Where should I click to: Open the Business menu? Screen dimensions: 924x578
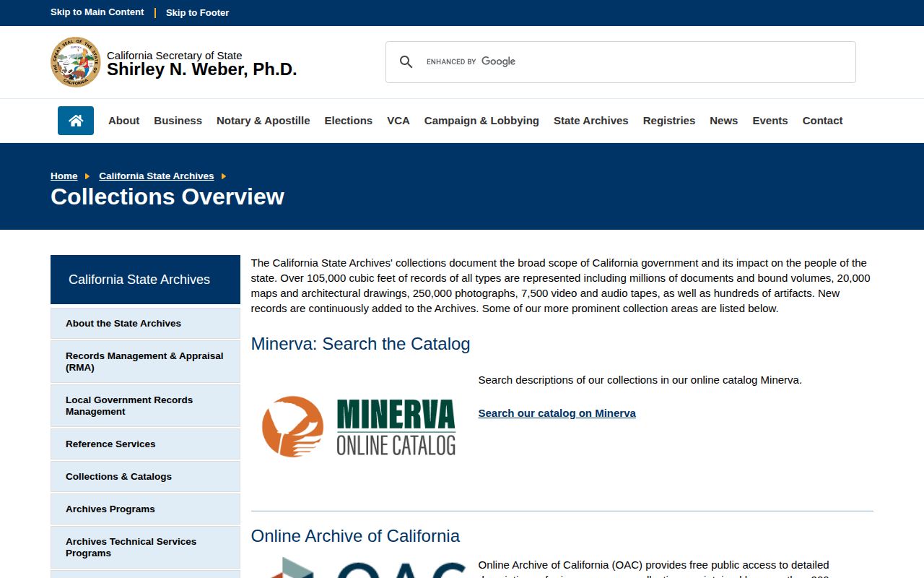pos(178,121)
